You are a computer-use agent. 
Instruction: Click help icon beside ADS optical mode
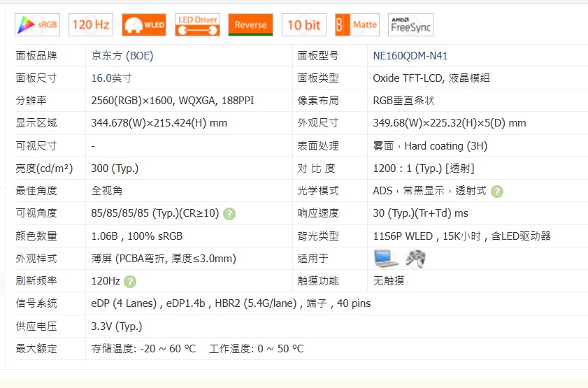pos(497,192)
